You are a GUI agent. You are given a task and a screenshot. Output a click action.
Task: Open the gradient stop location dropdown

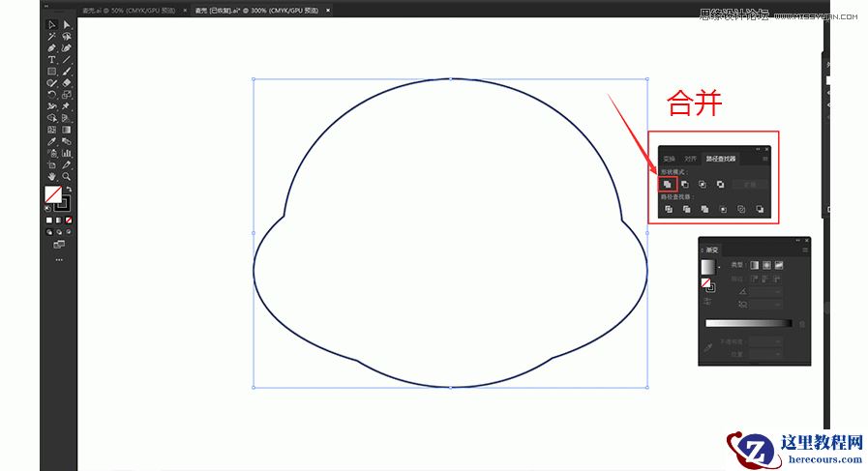[778, 354]
